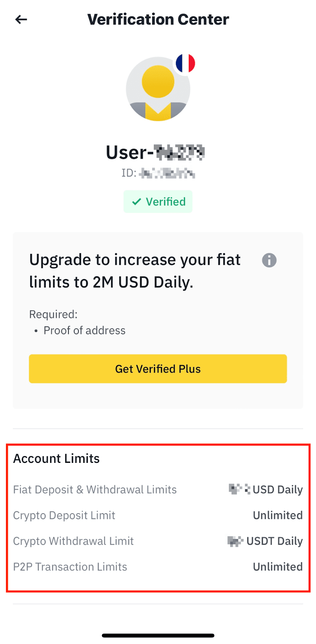Tap the Proof of address requirement
This screenshot has width=316, height=644.
(85, 331)
